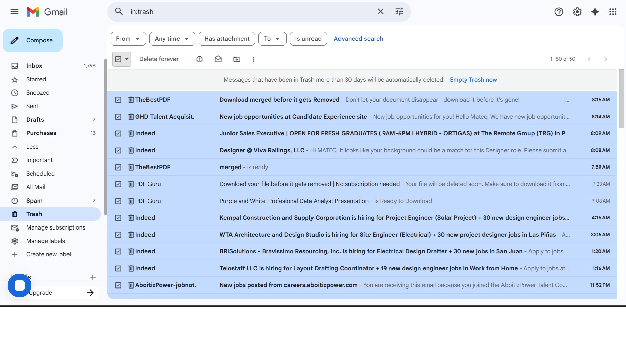The height and width of the screenshot is (364, 626).
Task: Open the Any time filter dropdown
Action: pos(172,39)
